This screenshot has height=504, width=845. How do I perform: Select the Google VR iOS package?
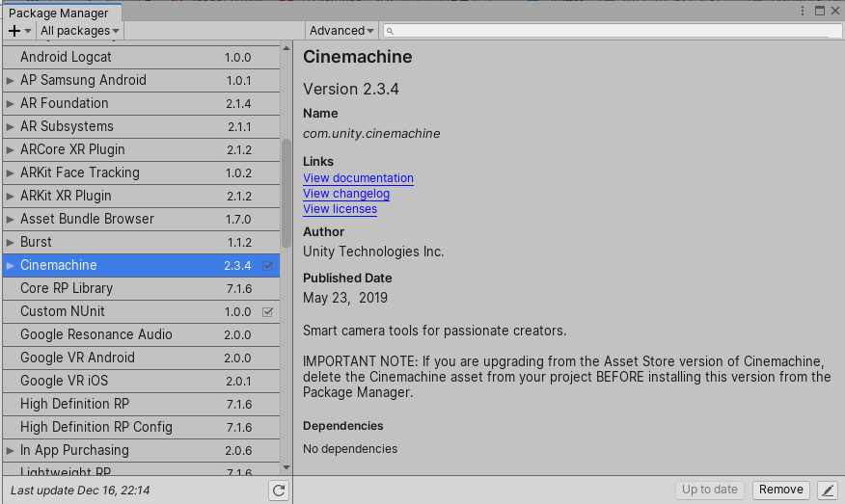(x=141, y=382)
